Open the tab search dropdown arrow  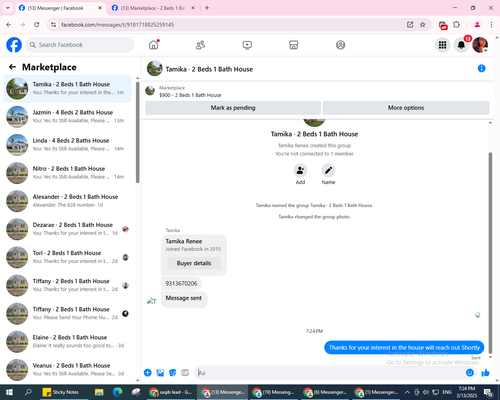pos(8,8)
